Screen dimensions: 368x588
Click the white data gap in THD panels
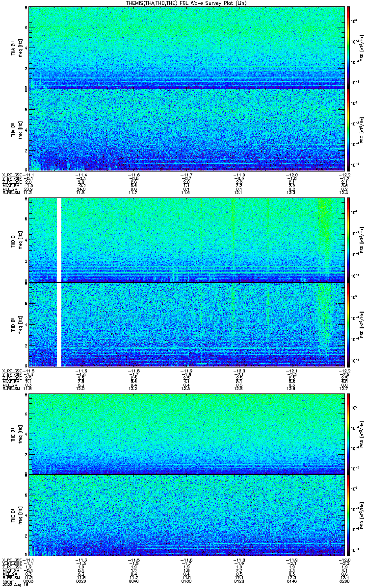[59, 282]
